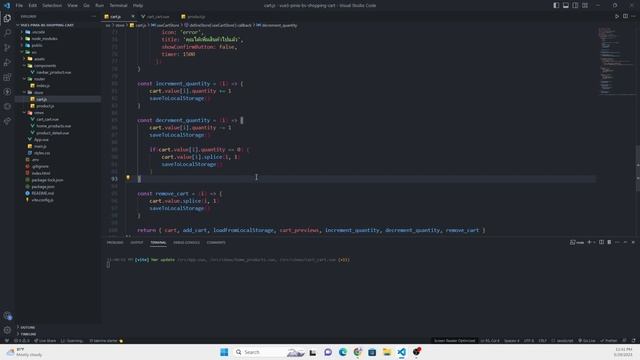Viewport: 640px width, 360px height.
Task: Open Microsoft Edge from the taskbar
Action: click(x=342, y=352)
